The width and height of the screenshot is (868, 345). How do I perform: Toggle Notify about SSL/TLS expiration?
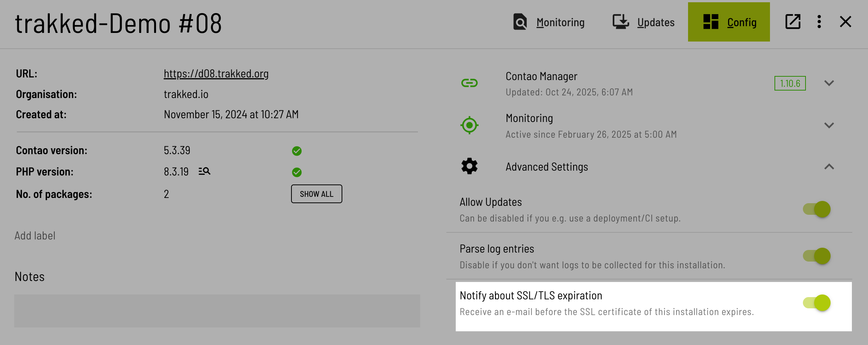pyautogui.click(x=817, y=303)
